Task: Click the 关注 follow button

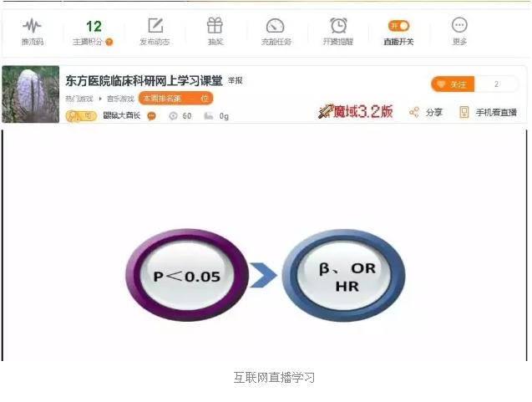Action: 453,84
